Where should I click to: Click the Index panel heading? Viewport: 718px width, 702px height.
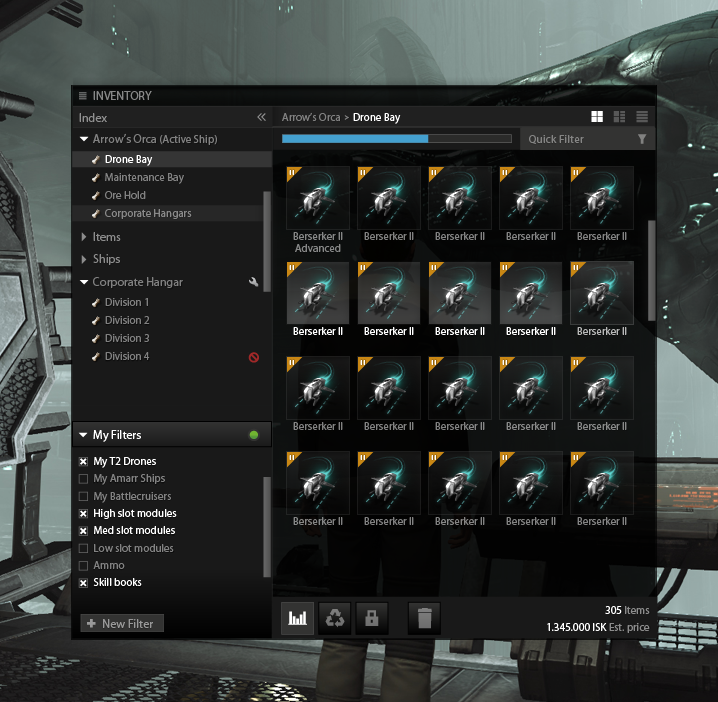tap(93, 118)
